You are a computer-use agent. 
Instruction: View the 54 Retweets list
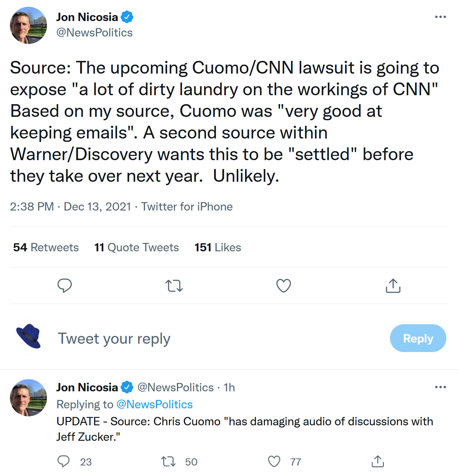pos(46,247)
